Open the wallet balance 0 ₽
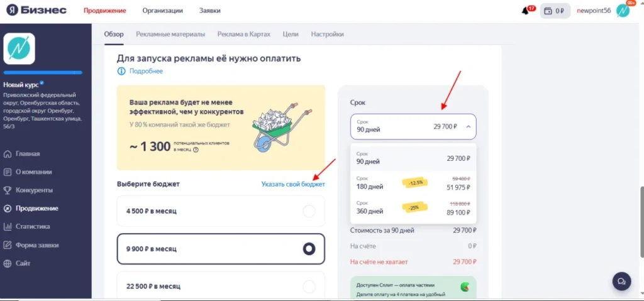This screenshot has width=644, height=301. 555,11
